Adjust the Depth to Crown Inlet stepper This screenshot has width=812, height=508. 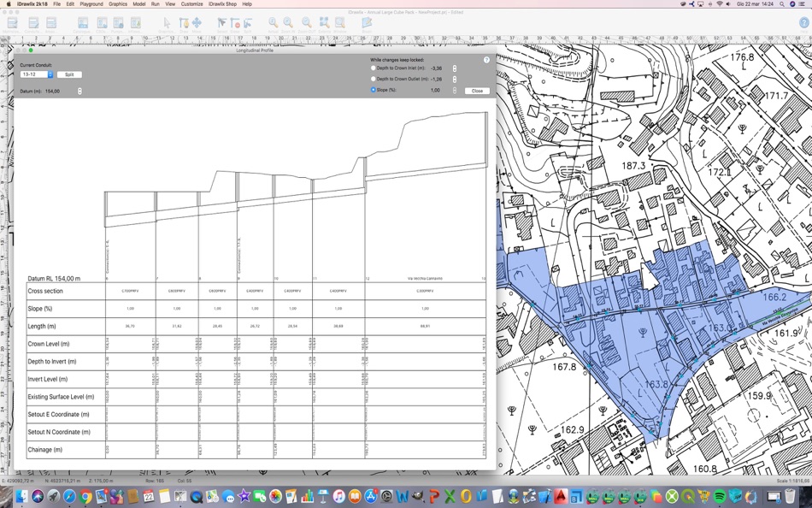pyautogui.click(x=455, y=68)
